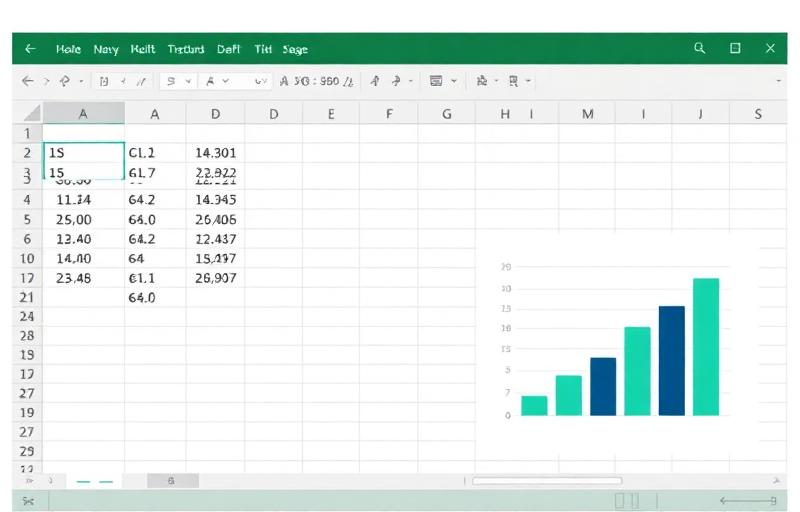
Task: Open the 'Tratlard' menu tab
Action: pyautogui.click(x=186, y=49)
